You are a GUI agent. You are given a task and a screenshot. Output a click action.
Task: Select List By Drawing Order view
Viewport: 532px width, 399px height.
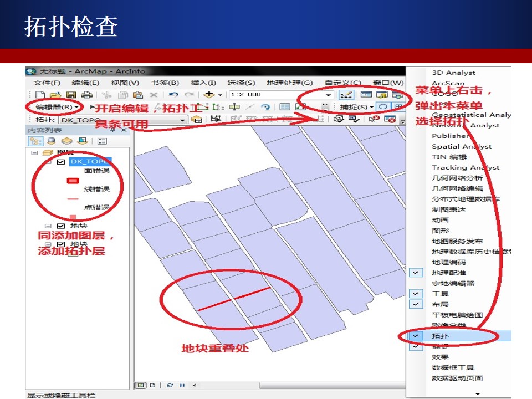35,141
